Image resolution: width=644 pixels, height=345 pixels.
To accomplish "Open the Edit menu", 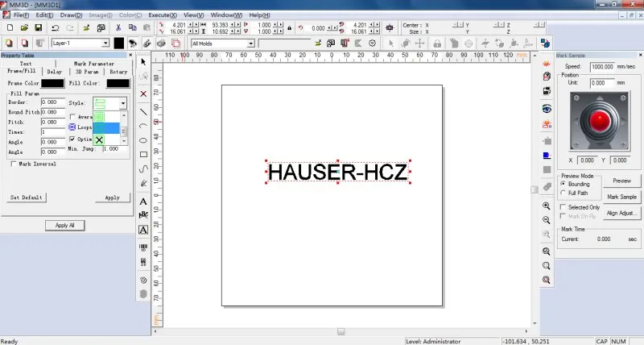I will [44, 15].
